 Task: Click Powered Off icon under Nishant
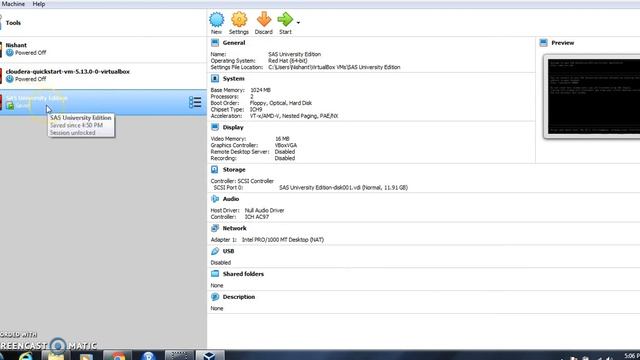(10, 53)
